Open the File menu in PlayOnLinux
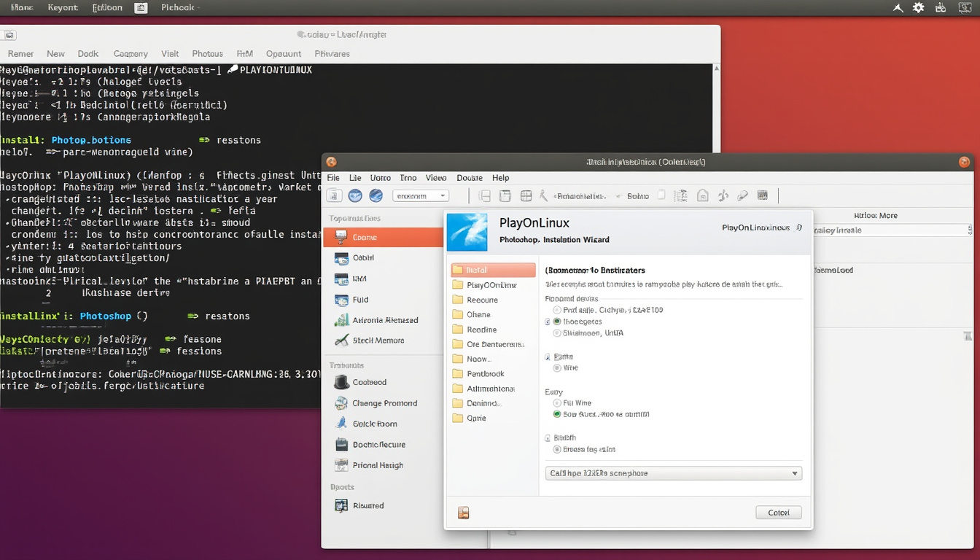This screenshot has width=980, height=560. [333, 178]
